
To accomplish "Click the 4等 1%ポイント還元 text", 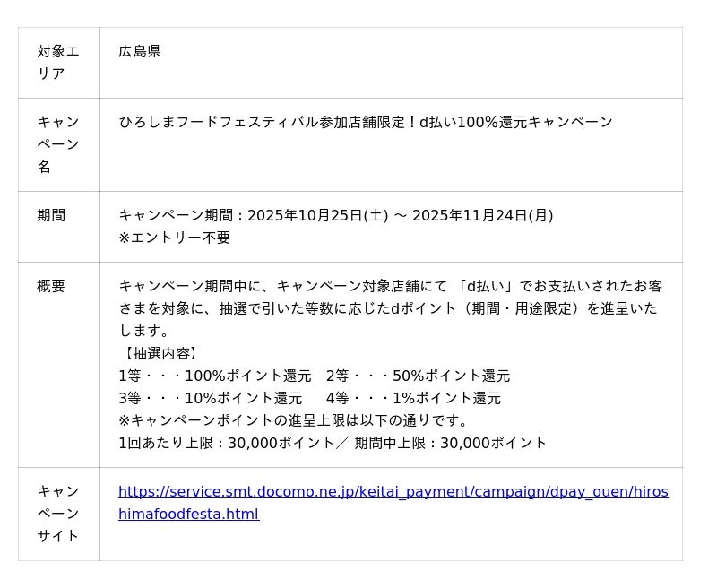I will [413, 398].
